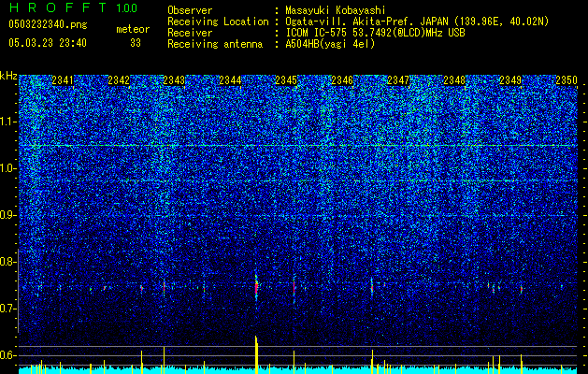This screenshot has width=588, height=374.
Task: Click the 2343 time marker
Action: pyautogui.click(x=175, y=80)
